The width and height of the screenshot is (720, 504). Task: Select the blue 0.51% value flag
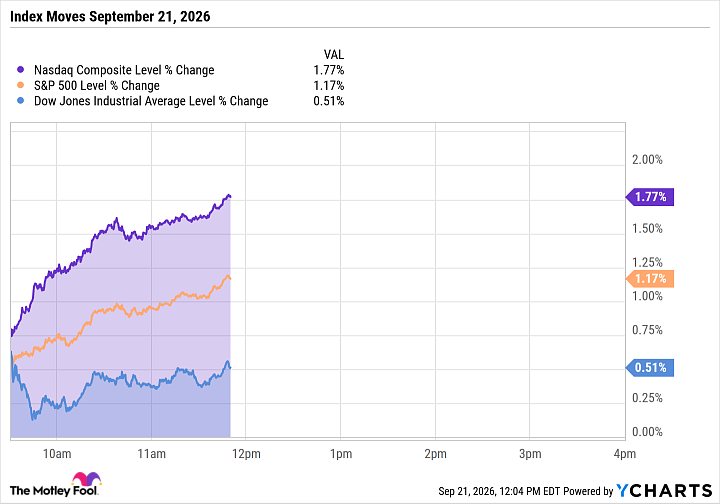click(650, 368)
